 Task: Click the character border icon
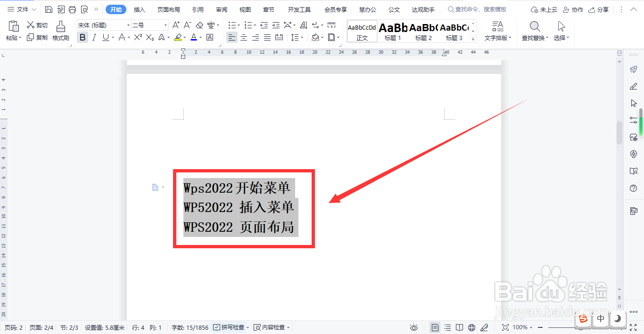point(210,37)
